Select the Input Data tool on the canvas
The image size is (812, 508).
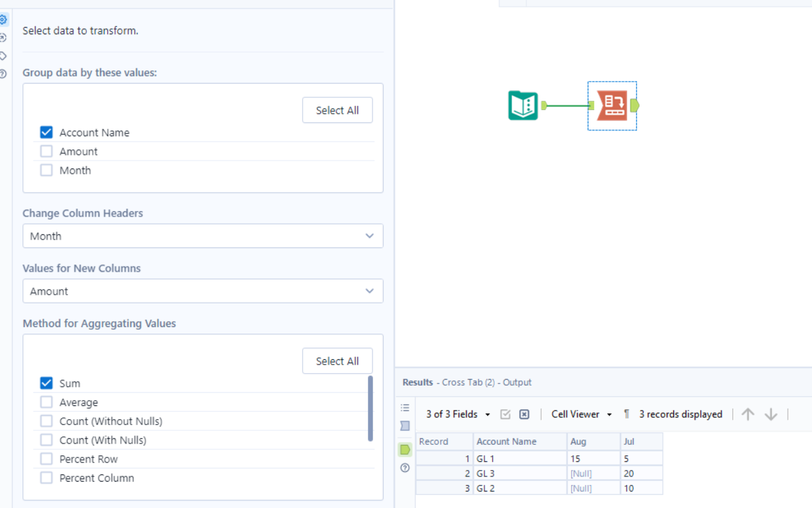point(523,105)
